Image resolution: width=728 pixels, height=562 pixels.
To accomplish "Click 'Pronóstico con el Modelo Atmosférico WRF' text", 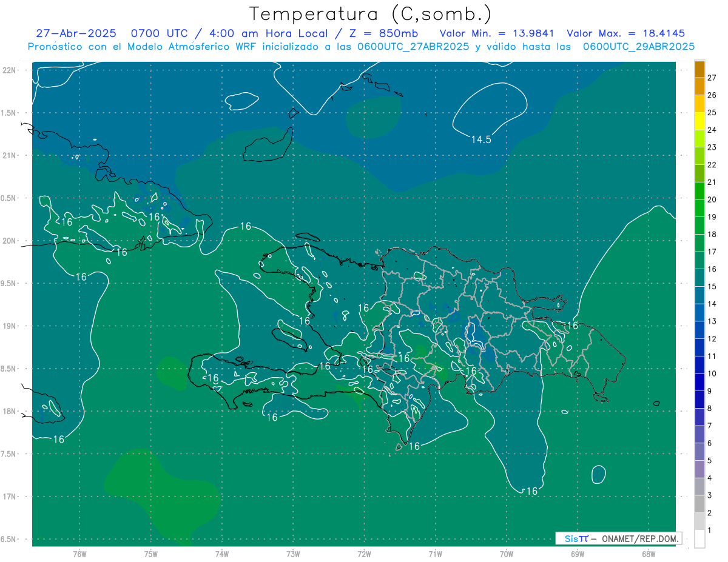I will pyautogui.click(x=143, y=47).
